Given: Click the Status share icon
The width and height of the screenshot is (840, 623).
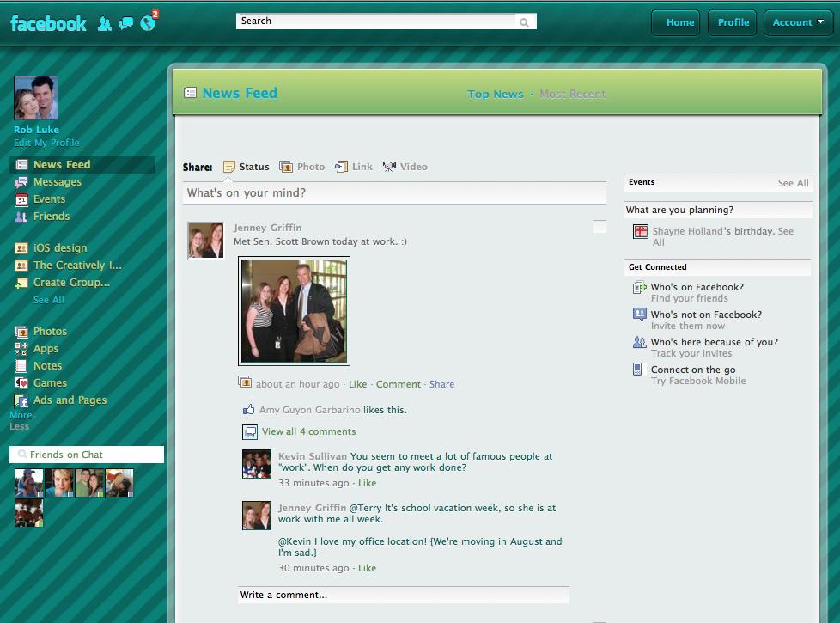Looking at the screenshot, I should 229,167.
